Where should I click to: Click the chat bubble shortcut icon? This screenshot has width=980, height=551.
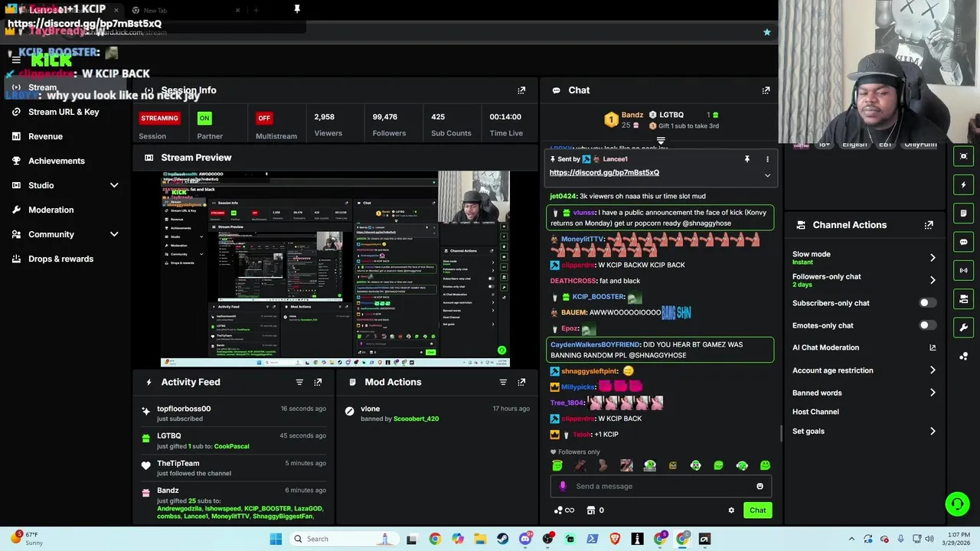point(963,242)
